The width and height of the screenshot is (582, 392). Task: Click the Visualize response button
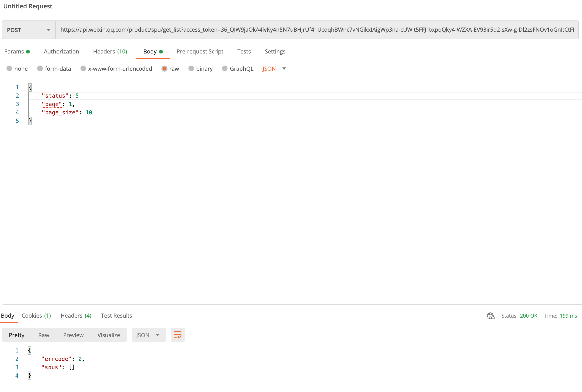point(109,335)
